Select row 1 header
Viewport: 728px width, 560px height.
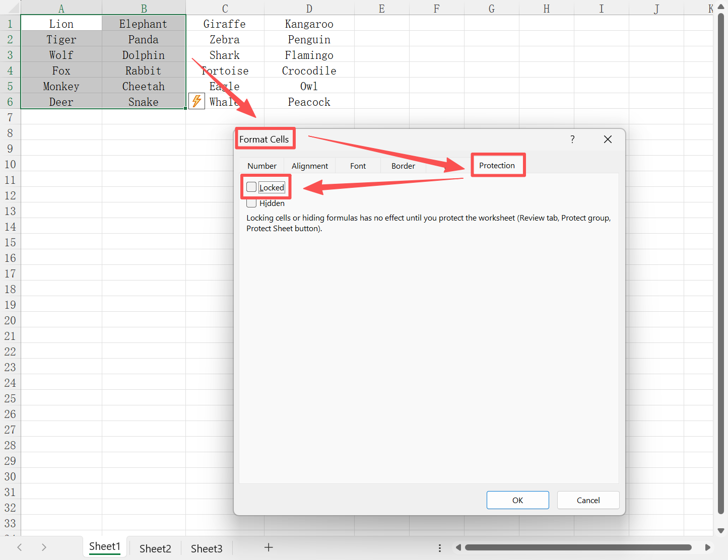pyautogui.click(x=10, y=24)
